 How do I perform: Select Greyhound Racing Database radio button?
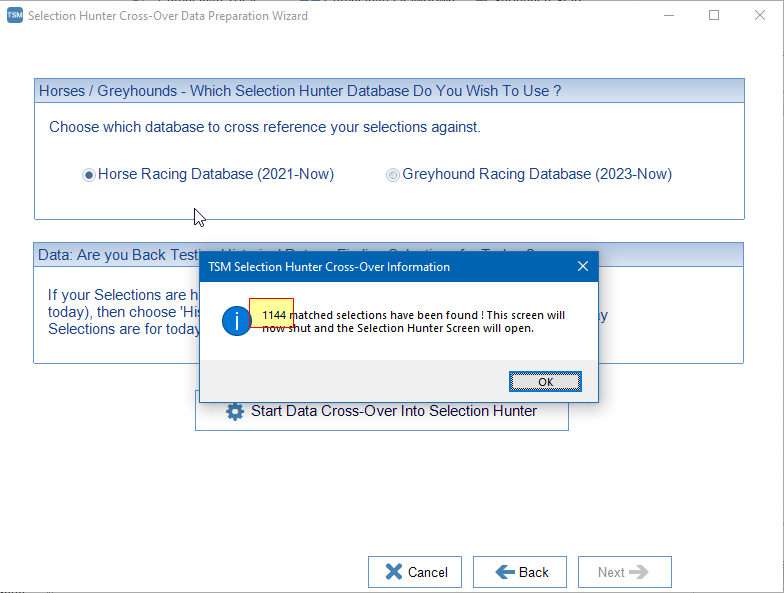392,175
